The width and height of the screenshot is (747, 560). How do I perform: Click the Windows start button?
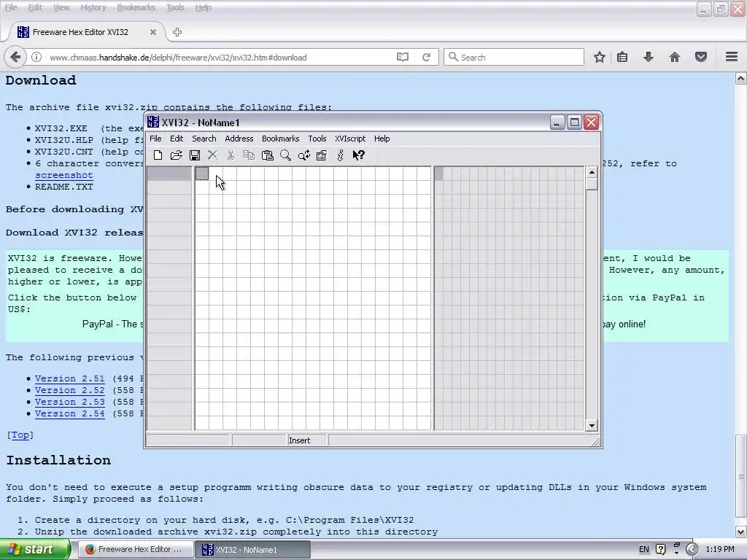coord(35,549)
